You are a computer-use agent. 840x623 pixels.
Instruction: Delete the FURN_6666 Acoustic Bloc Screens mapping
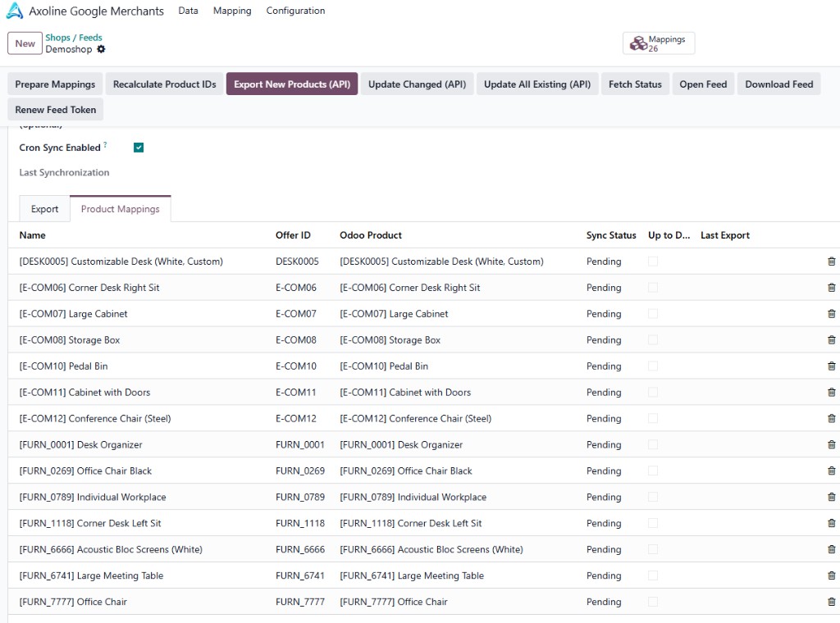tap(831, 550)
